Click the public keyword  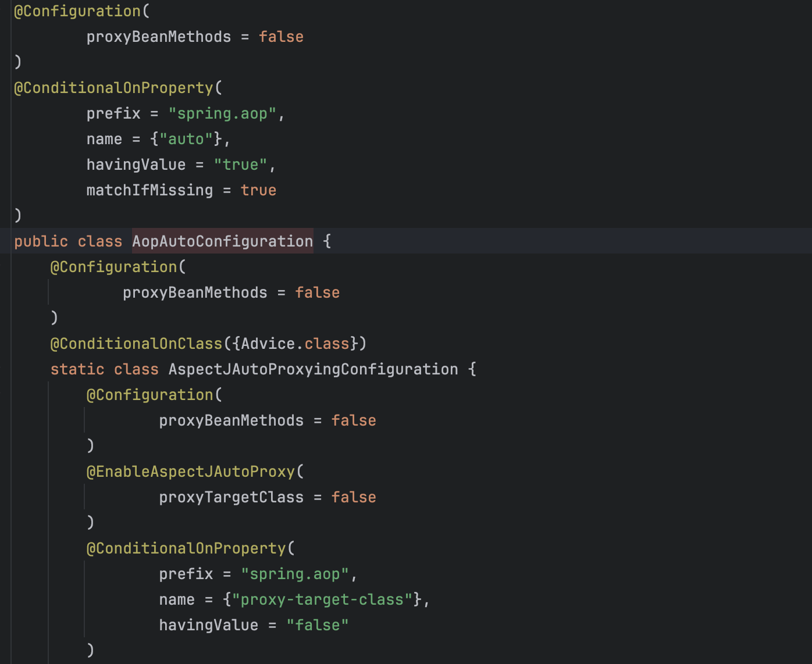tap(41, 241)
